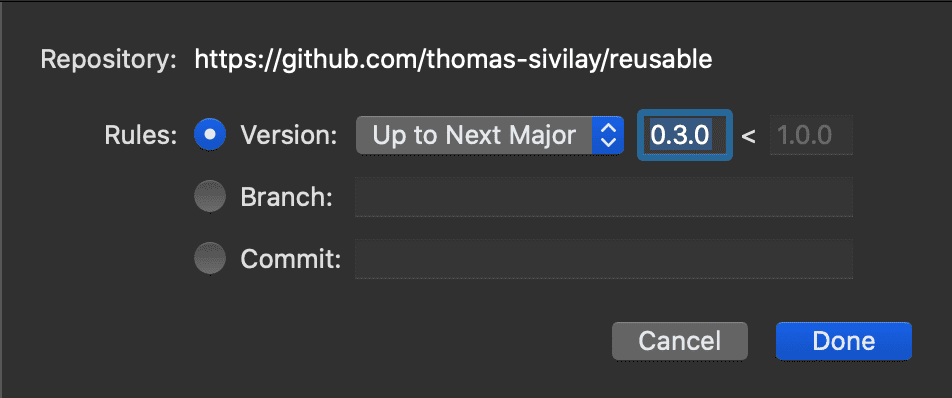Click the less-than symbol between version fields
The width and height of the screenshot is (952, 398).
(749, 137)
